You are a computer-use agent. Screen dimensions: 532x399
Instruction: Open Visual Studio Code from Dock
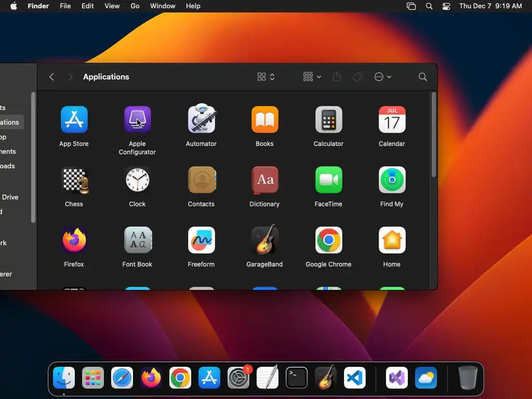(x=355, y=378)
